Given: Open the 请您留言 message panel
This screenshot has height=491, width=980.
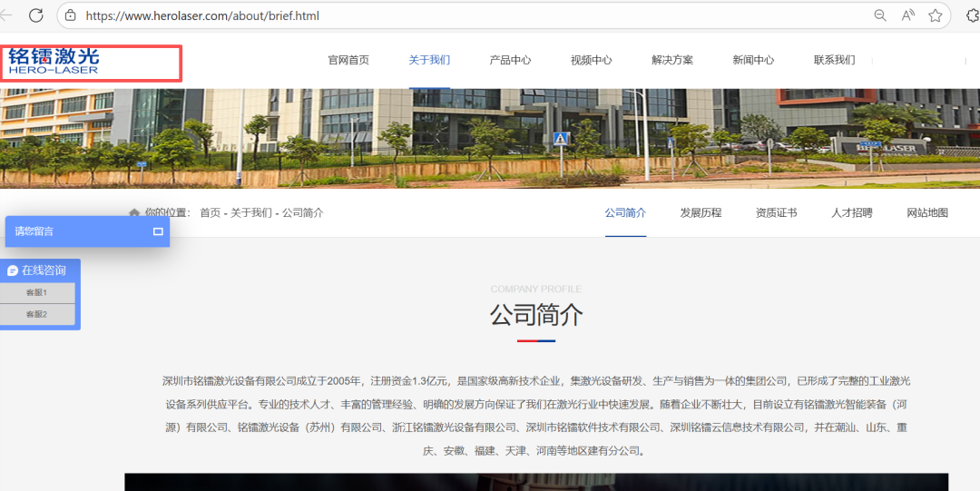Looking at the screenshot, I should (87, 231).
